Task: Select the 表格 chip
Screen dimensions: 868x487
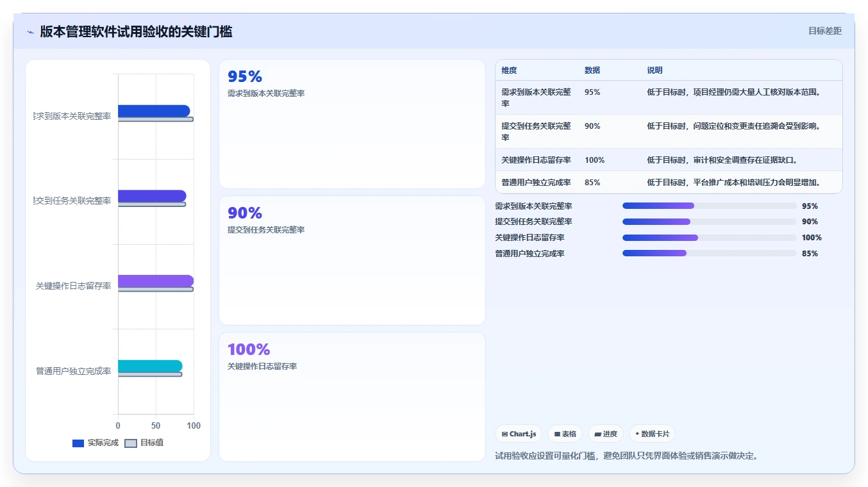Action: [x=565, y=434]
